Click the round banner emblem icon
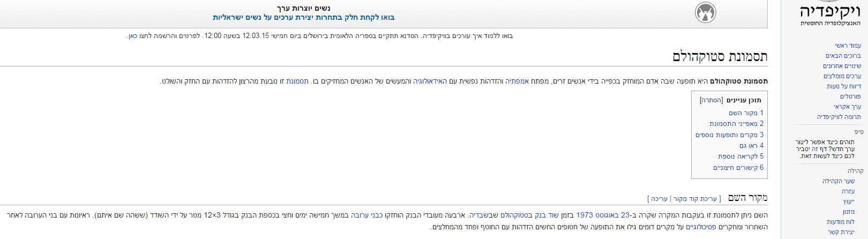Image resolution: width=868 pixels, height=239 pixels. pos(705,12)
